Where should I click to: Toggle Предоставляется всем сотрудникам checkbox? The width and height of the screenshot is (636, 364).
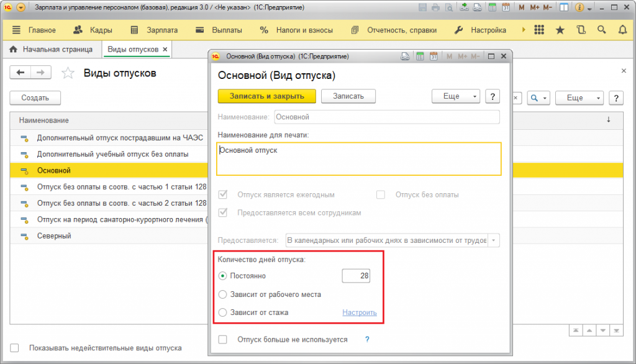(x=223, y=212)
